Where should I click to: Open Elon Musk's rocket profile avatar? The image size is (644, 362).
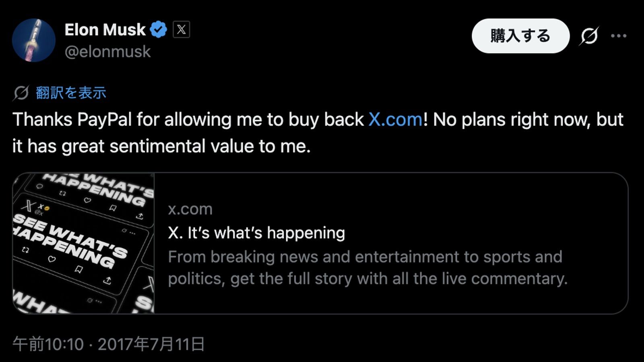tap(34, 40)
